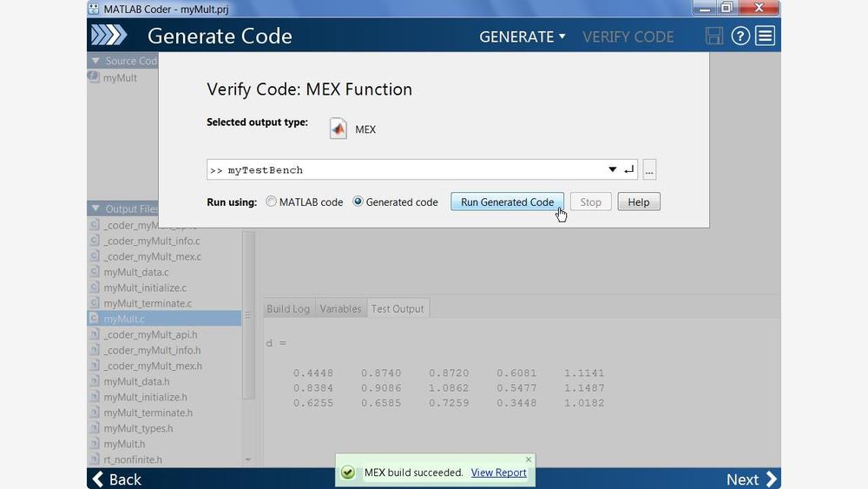Viewport: 868px width, 489px height.
Task: Click the panel splitter grip handle
Action: (x=247, y=314)
